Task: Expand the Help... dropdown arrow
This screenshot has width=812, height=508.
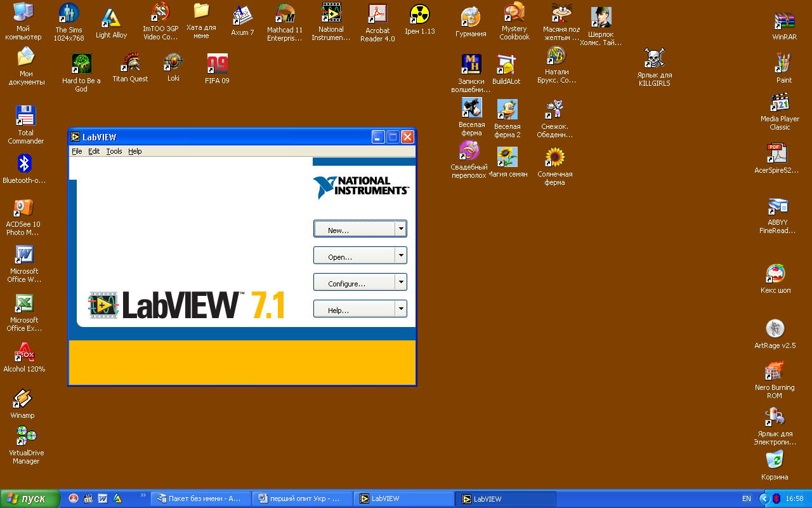Action: [400, 309]
